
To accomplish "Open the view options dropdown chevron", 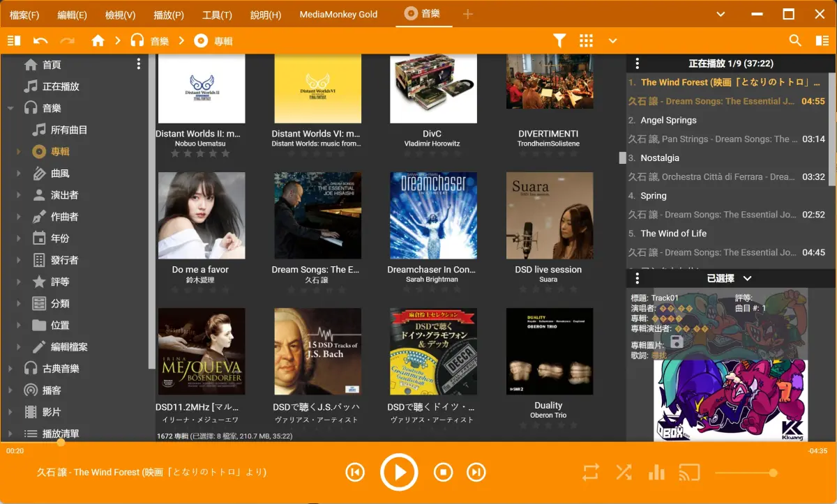I will (x=612, y=41).
